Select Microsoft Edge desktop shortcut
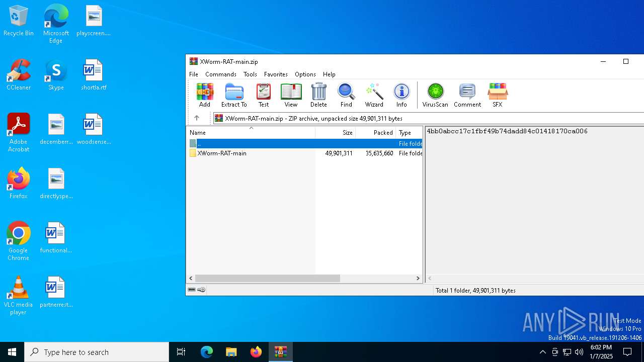This screenshot has width=644, height=362. click(x=56, y=24)
